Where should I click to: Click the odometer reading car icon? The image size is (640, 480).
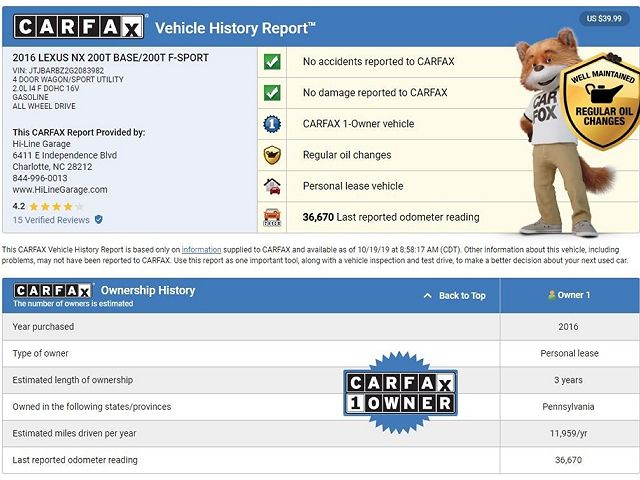coord(271,217)
